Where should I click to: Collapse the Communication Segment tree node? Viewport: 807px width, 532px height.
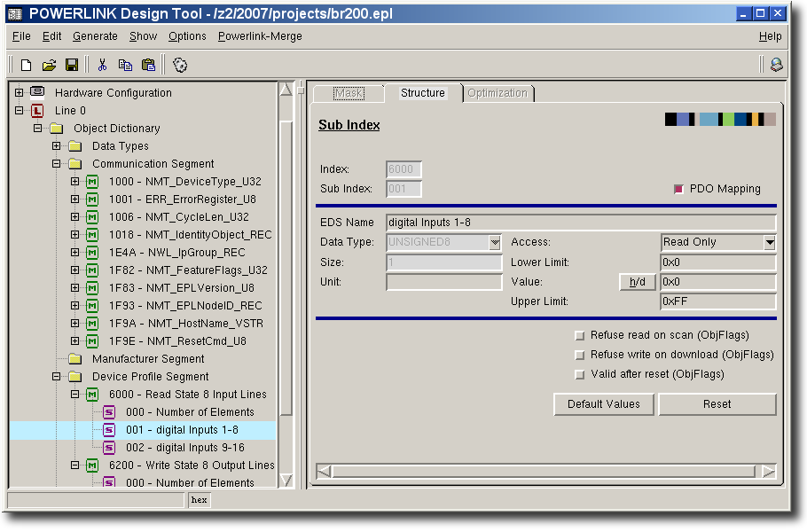pyautogui.click(x=56, y=164)
